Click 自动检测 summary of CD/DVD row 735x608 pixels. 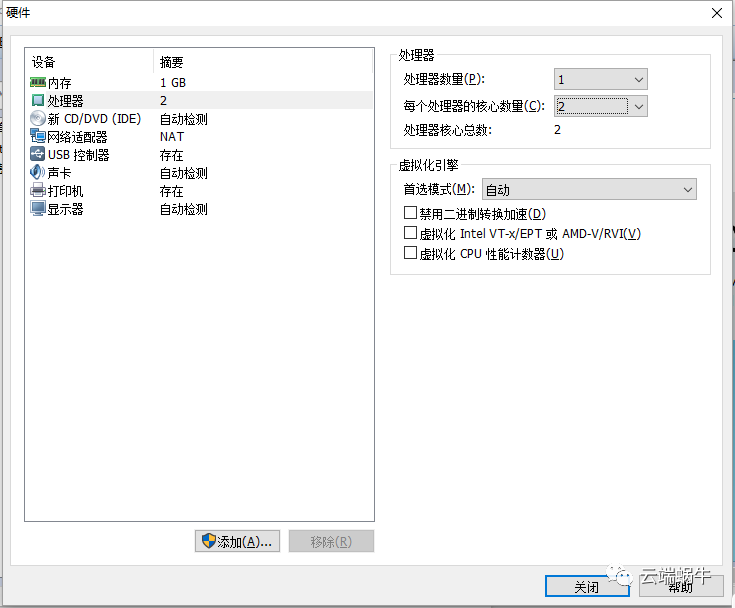(x=184, y=119)
